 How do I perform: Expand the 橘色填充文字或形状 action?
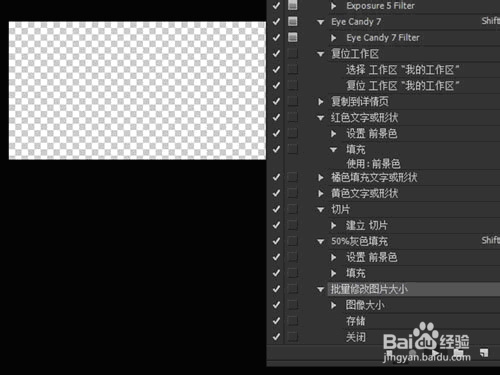pyautogui.click(x=321, y=177)
